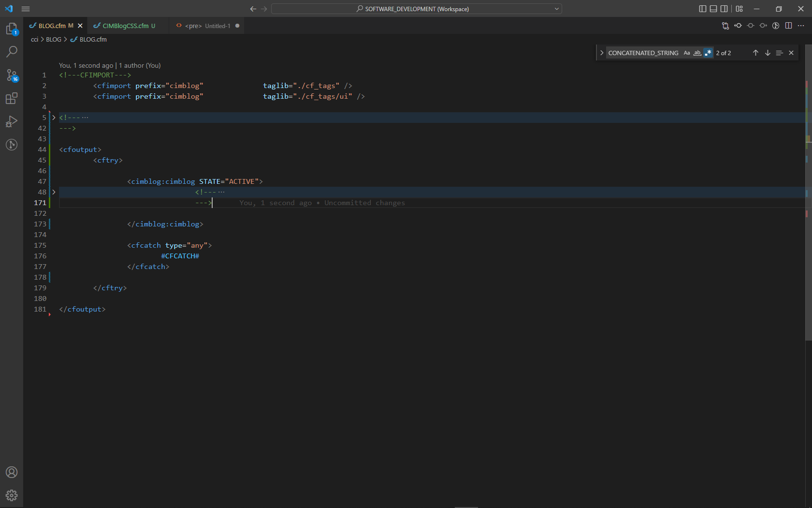The width and height of the screenshot is (812, 508).
Task: Toggle the bottom panel visibility
Action: click(713, 9)
